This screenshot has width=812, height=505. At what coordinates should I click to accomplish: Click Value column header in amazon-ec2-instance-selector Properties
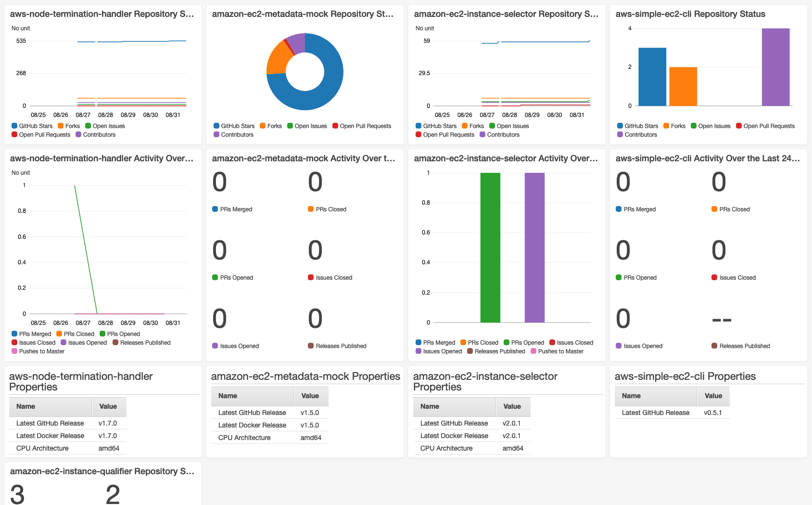(513, 406)
